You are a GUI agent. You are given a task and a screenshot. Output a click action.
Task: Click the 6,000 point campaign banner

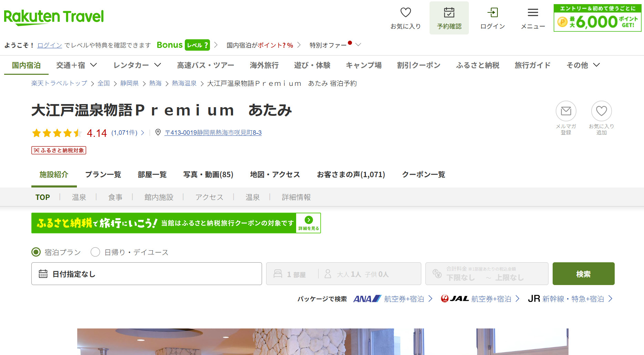tap(597, 18)
